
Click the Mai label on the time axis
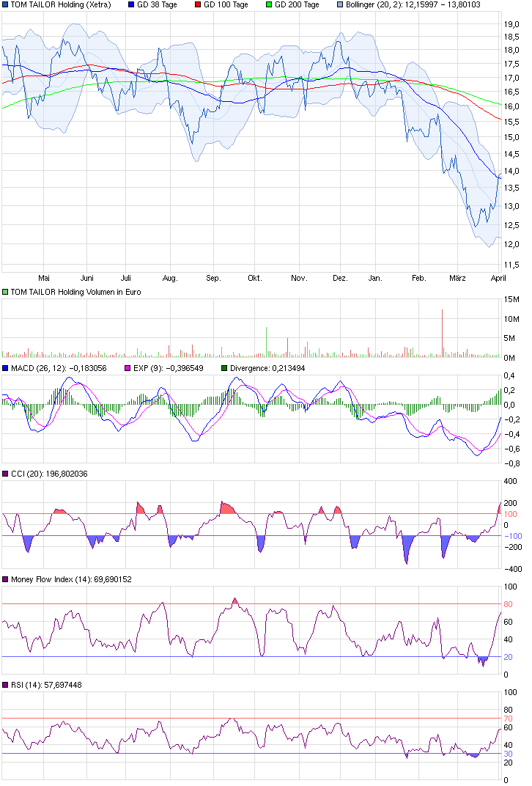[x=44, y=279]
